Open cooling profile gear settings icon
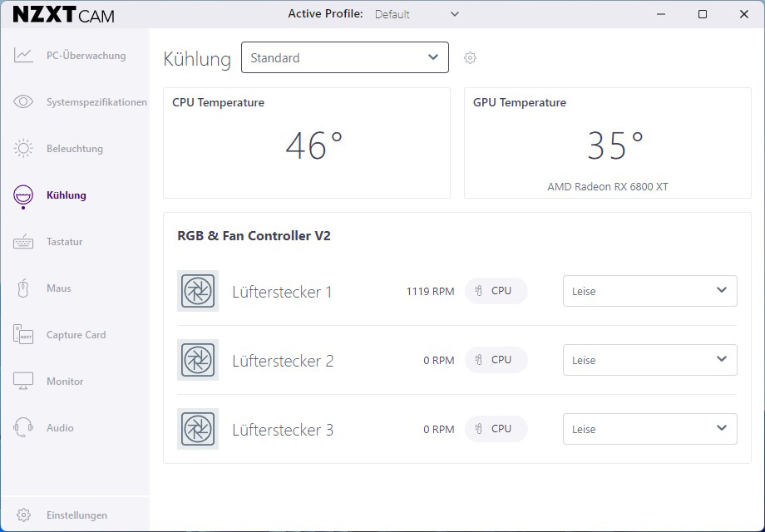Viewport: 765px width, 532px height. [470, 57]
